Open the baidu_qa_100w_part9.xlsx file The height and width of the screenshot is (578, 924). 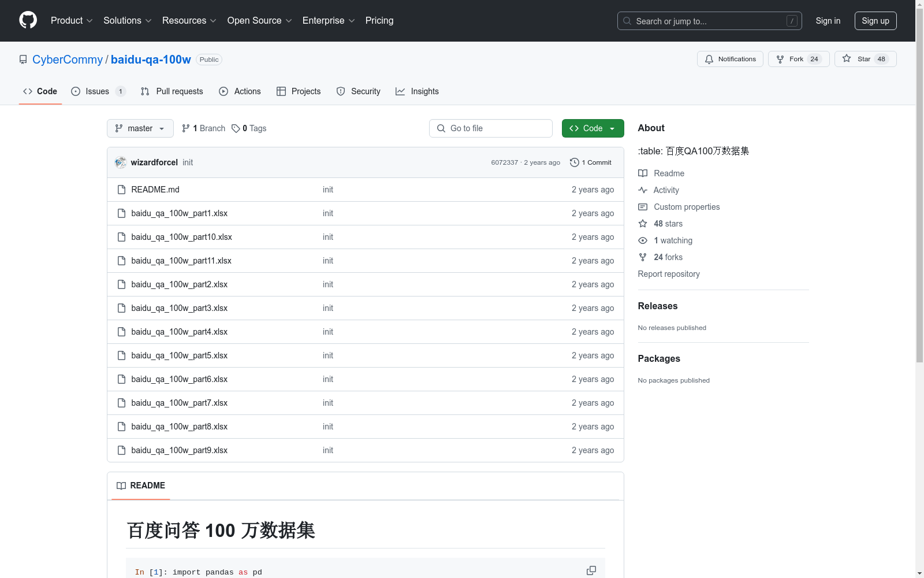[179, 450]
